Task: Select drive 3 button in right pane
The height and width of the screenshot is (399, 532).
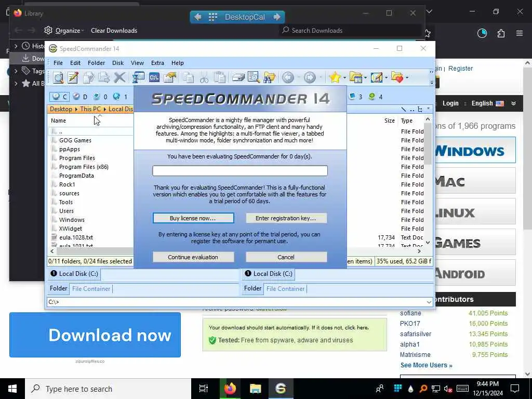Action: tap(355, 97)
